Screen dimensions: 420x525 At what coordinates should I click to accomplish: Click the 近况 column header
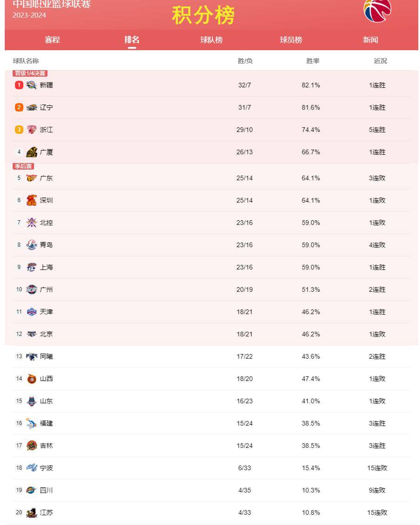[x=381, y=61]
